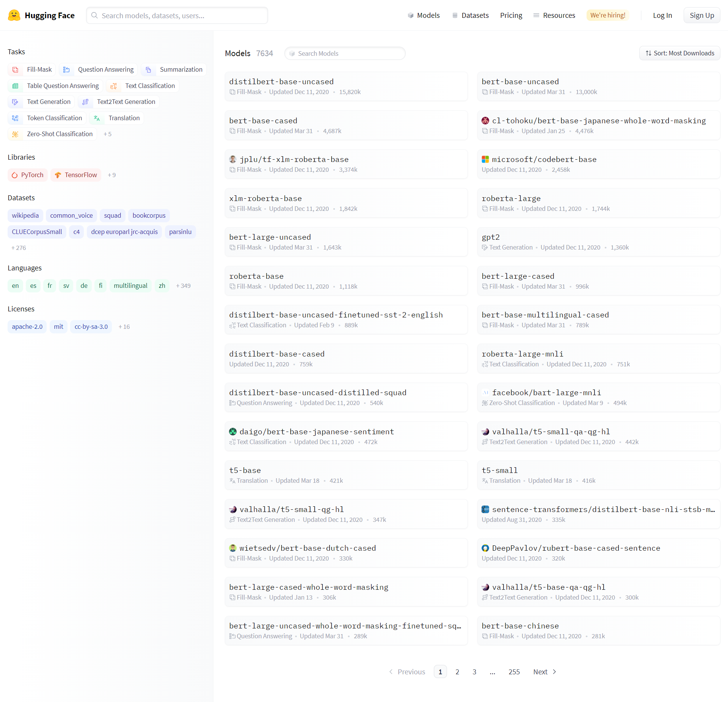The width and height of the screenshot is (728, 702).
Task: Toggle the TensorFlow library filter
Action: 76,175
